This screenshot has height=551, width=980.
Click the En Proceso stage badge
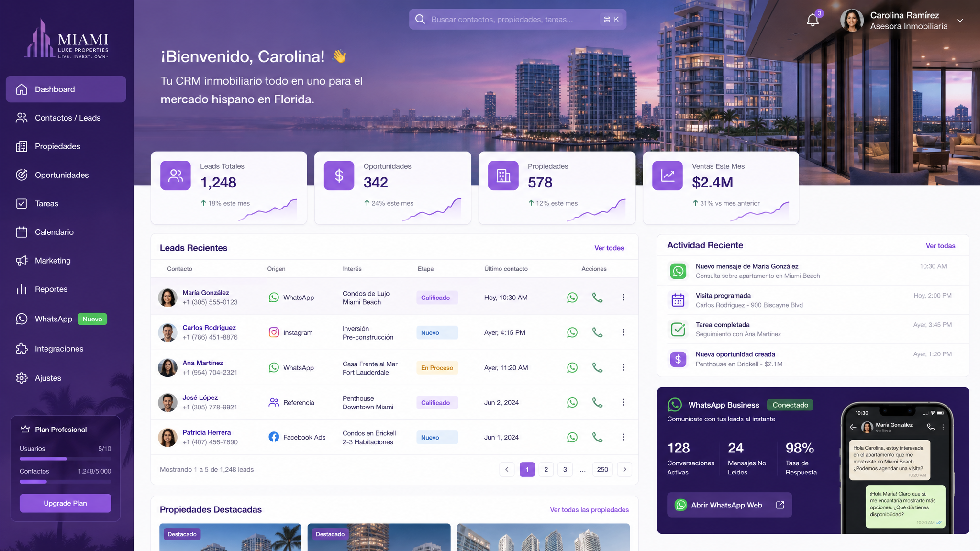[x=437, y=368]
